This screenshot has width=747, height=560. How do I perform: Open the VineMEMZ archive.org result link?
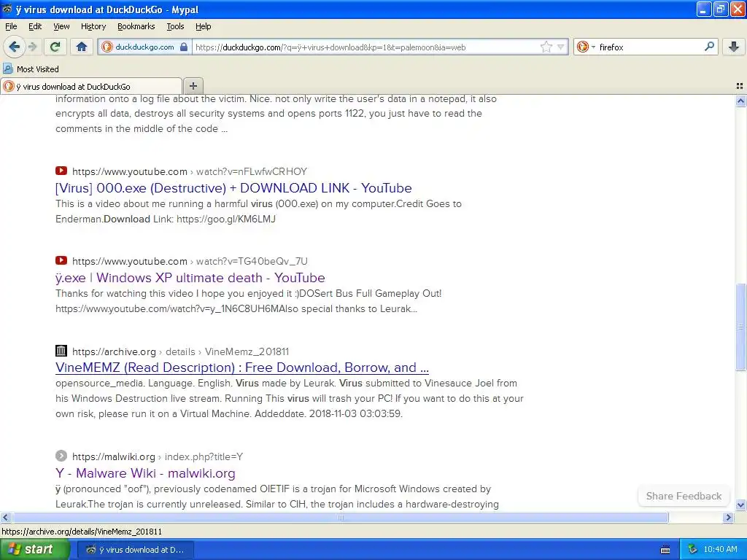coord(242,367)
